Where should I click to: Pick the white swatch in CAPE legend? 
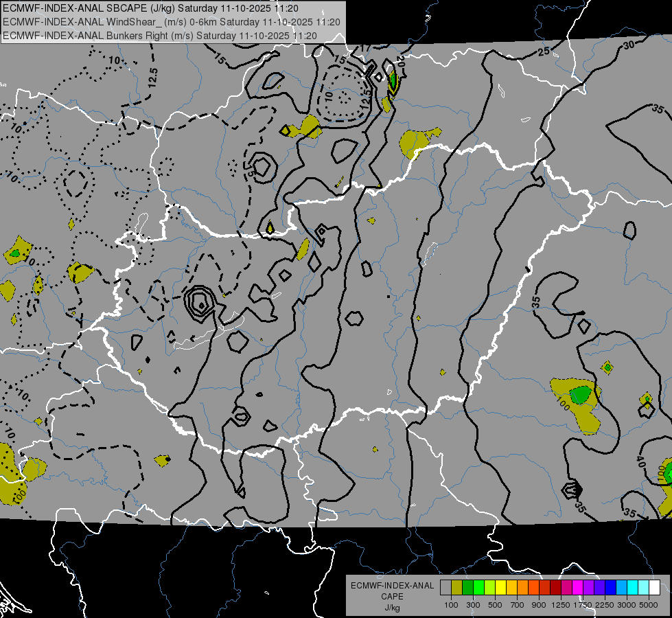(x=654, y=588)
